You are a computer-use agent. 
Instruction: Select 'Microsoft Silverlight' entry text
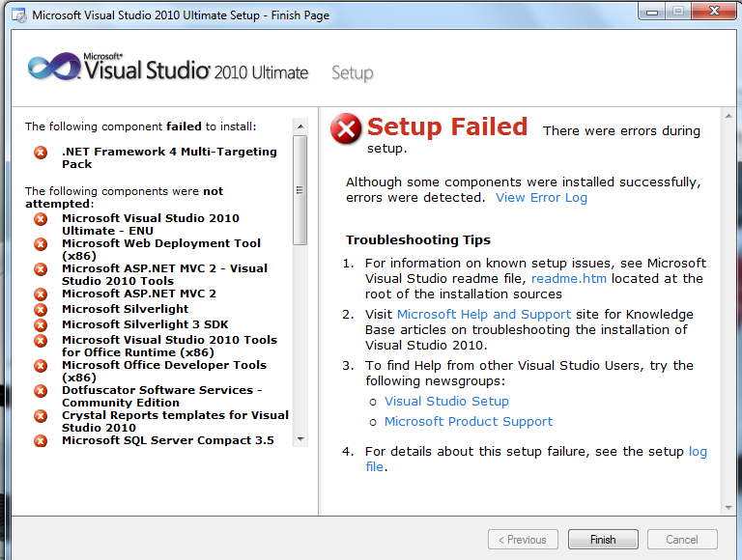coord(125,309)
